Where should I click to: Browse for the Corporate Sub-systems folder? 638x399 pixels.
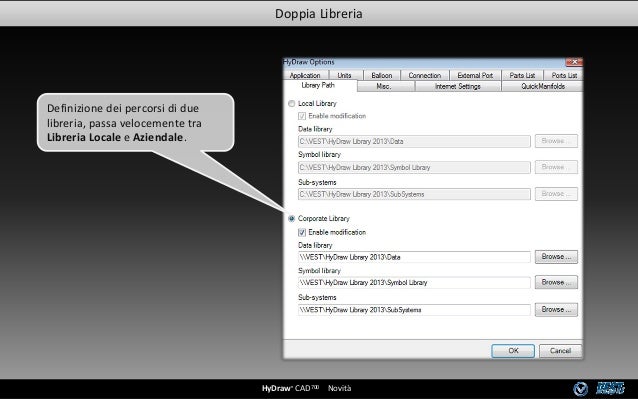(x=556, y=310)
